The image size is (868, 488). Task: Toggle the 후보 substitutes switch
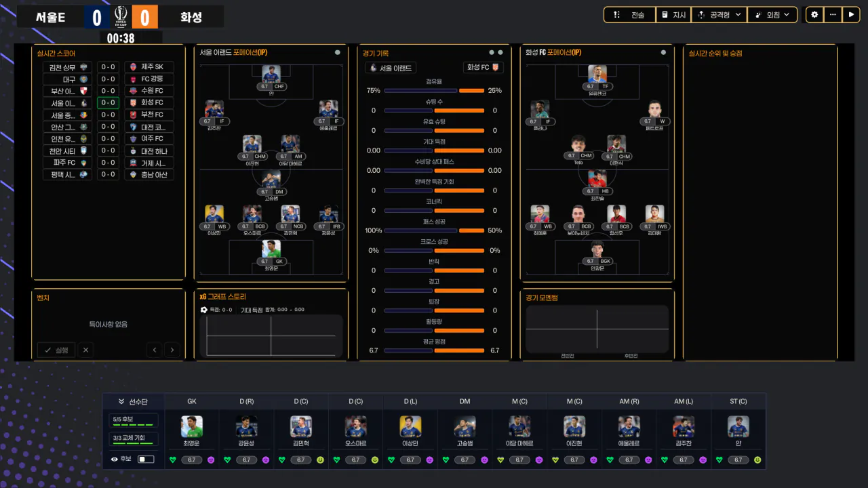(x=146, y=460)
